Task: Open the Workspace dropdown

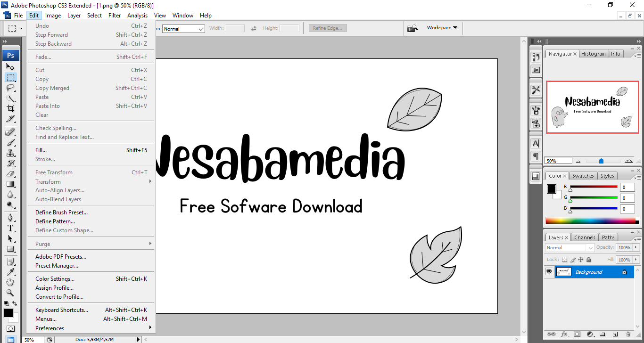Action: click(442, 28)
